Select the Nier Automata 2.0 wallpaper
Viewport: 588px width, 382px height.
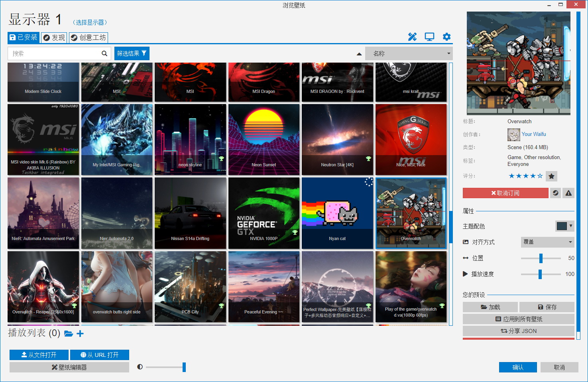point(117,213)
